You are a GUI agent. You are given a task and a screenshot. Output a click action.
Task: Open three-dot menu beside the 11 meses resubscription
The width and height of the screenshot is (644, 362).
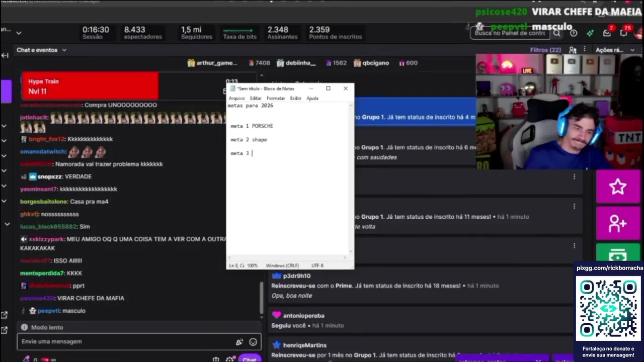click(574, 206)
